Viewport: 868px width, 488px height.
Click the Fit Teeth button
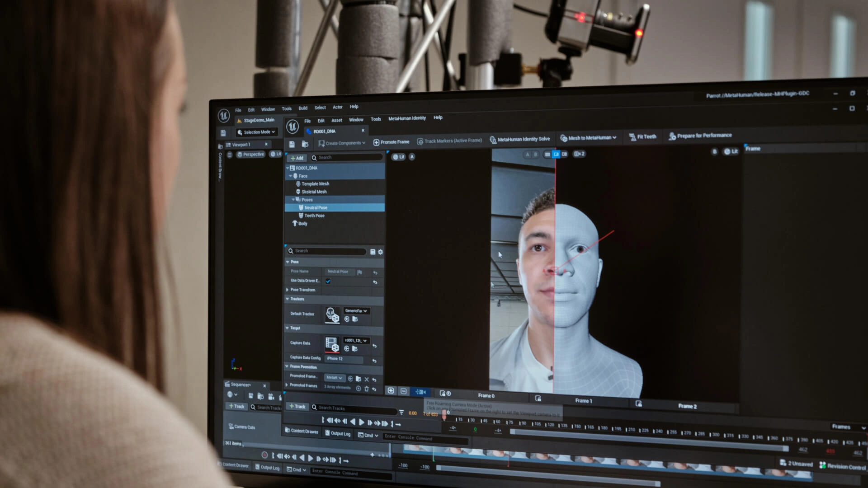pyautogui.click(x=642, y=137)
